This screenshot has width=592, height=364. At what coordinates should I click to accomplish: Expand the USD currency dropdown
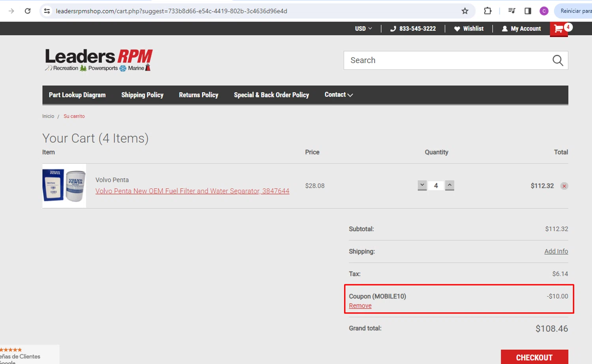tap(363, 28)
